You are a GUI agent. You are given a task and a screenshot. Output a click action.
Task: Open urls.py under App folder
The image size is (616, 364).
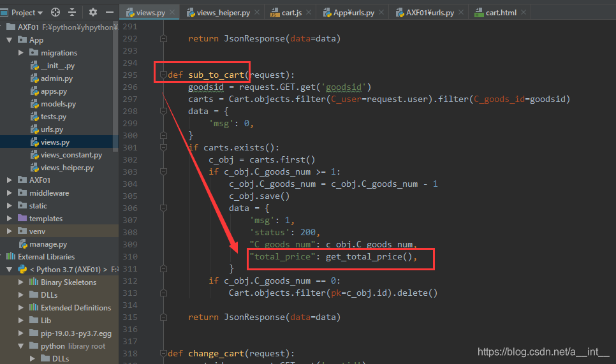pyautogui.click(x=52, y=129)
